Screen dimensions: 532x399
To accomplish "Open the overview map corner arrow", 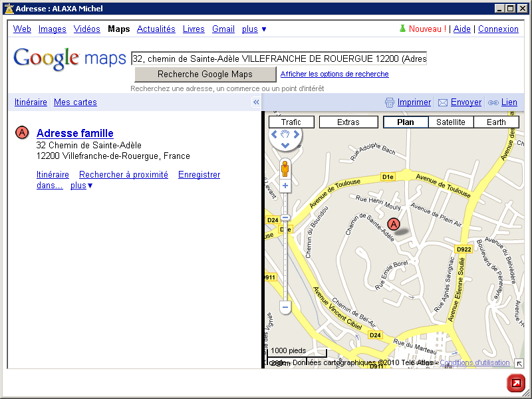I will tap(519, 363).
